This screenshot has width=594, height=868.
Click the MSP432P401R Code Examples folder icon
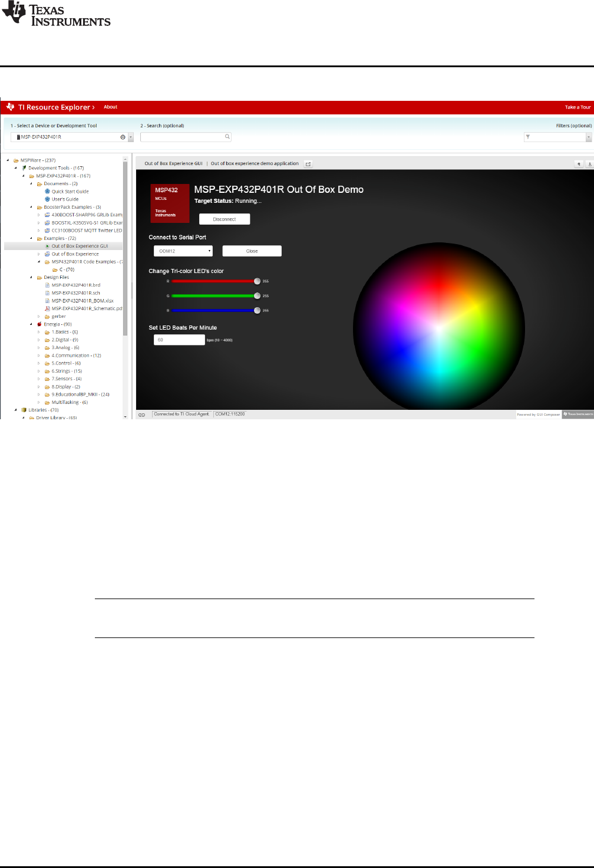pos(47,262)
